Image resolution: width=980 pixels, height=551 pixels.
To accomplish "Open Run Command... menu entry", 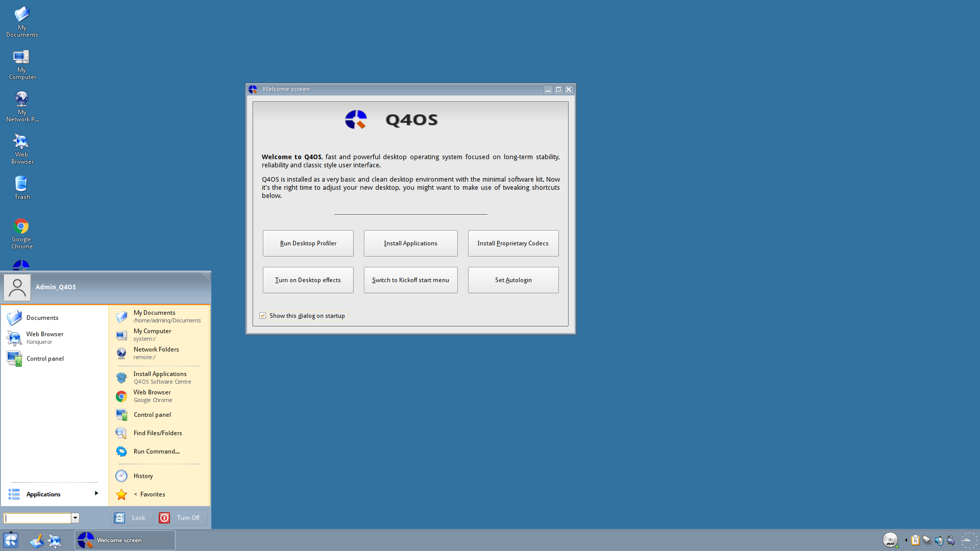I will point(159,451).
